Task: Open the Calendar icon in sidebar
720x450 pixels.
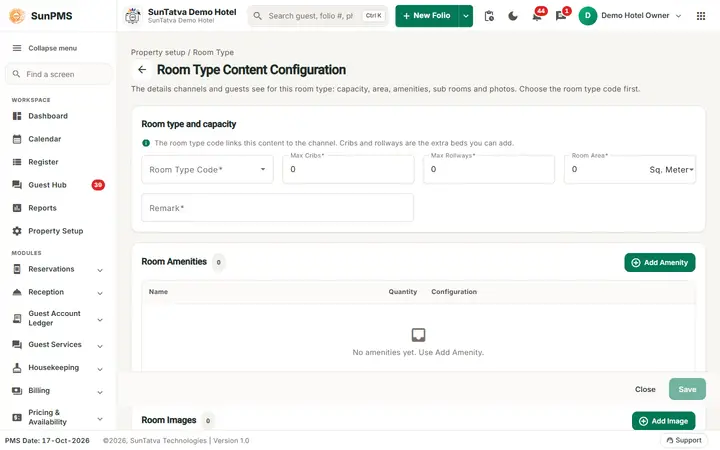Action: click(x=17, y=139)
